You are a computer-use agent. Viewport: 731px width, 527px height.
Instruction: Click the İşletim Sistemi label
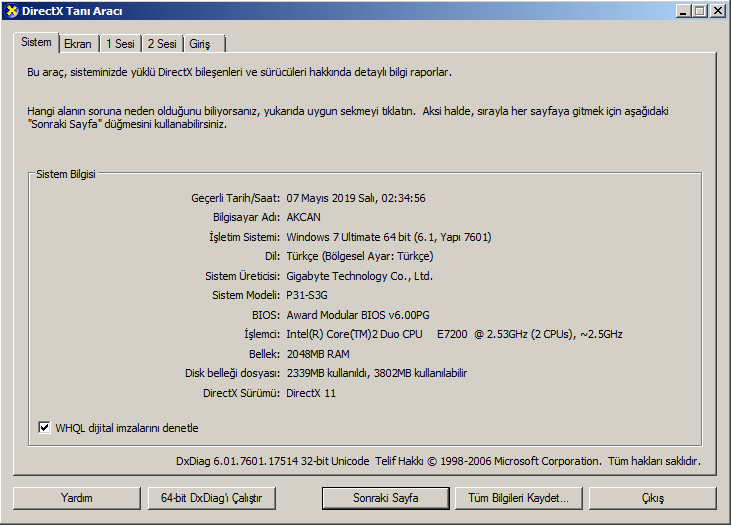(x=244, y=237)
